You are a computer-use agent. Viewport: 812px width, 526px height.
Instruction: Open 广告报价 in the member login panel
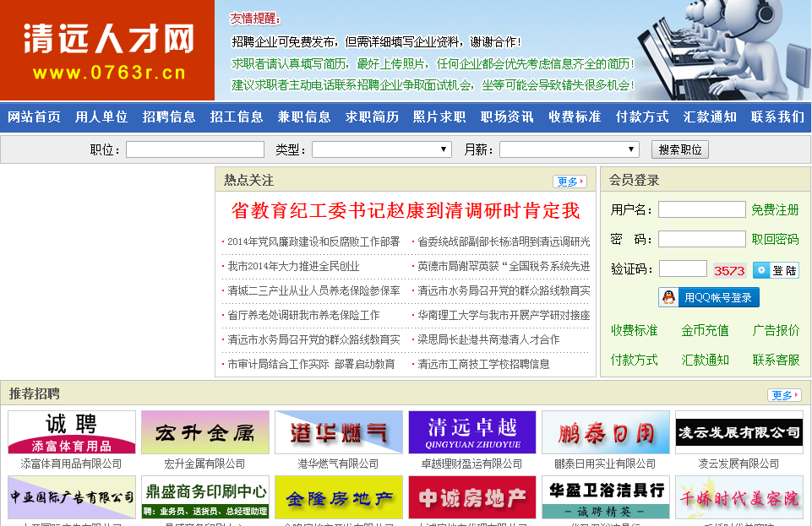(776, 330)
